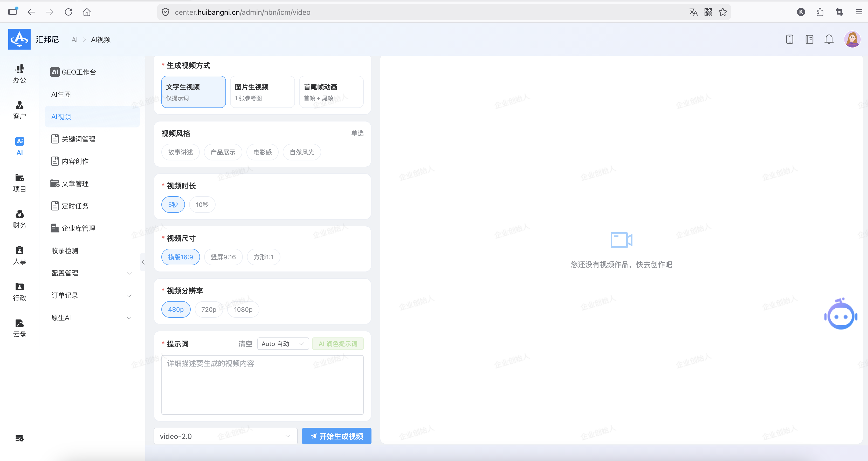
Task: Click the 清空 clear prompt link
Action: [x=245, y=344]
